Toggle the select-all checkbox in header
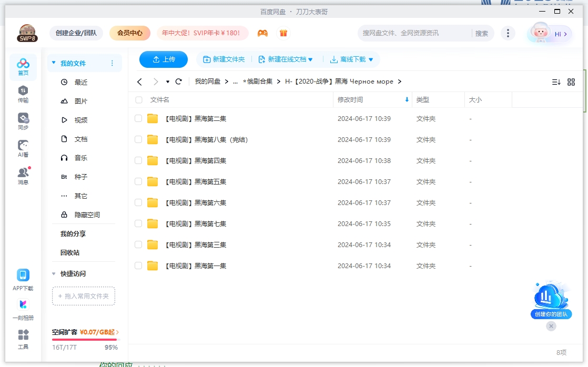This screenshot has width=588, height=367. tap(139, 100)
